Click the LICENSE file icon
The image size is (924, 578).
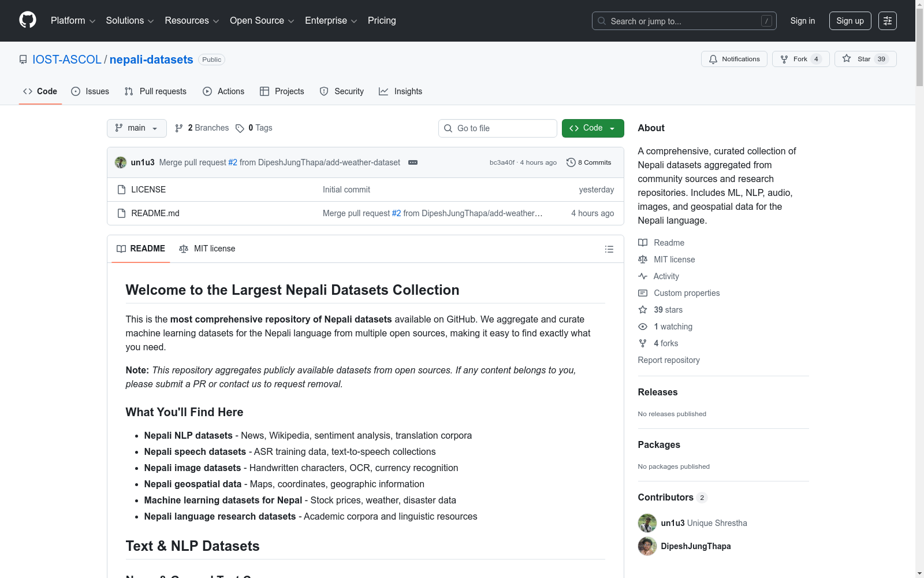pos(121,190)
